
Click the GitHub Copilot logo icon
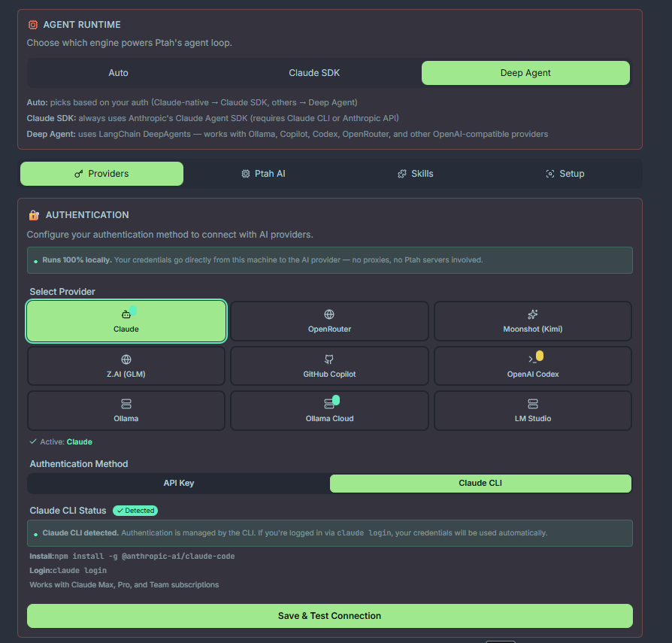[329, 359]
